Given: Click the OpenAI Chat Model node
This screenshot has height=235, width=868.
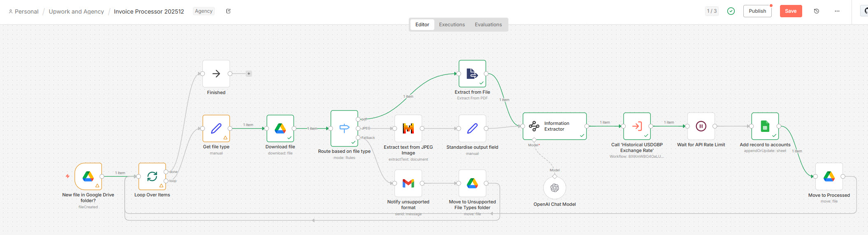Looking at the screenshot, I should 555,188.
